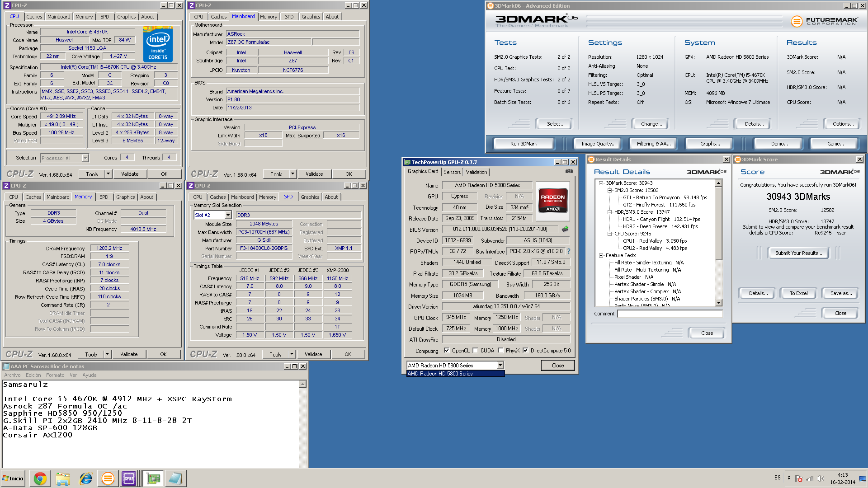Screen dimensions: 868x488
Task: Open Ayuda menu in Notepad
Action: click(x=89, y=375)
